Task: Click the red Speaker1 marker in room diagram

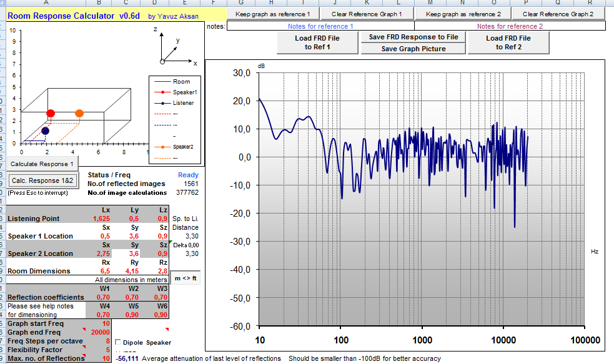Action: [51, 113]
